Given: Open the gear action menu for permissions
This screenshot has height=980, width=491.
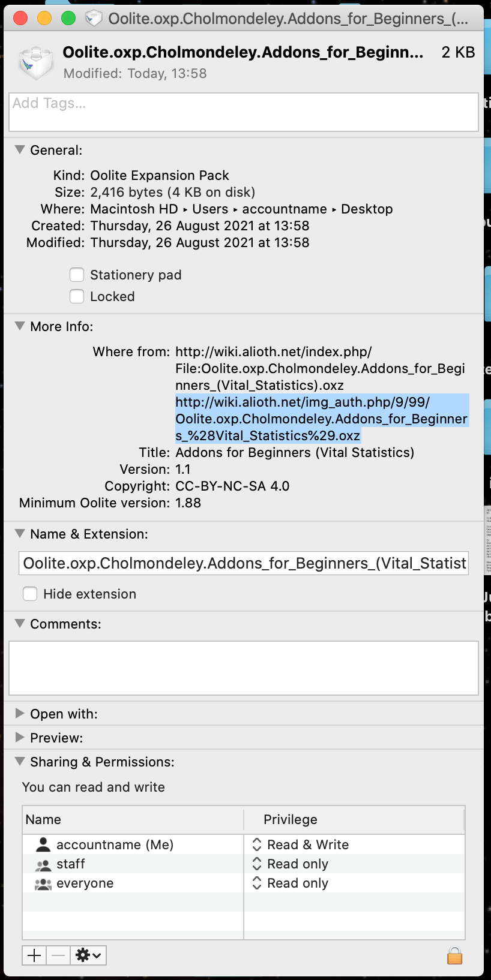Looking at the screenshot, I should (88, 955).
